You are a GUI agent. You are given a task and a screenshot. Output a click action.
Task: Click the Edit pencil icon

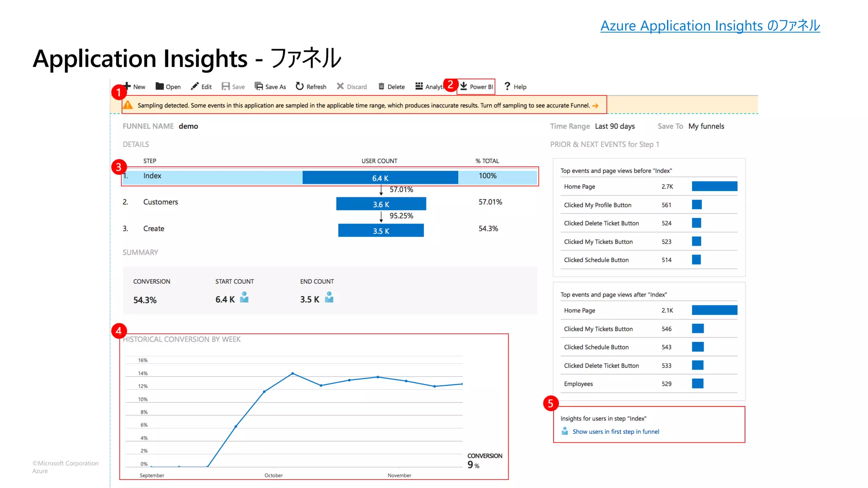point(195,86)
